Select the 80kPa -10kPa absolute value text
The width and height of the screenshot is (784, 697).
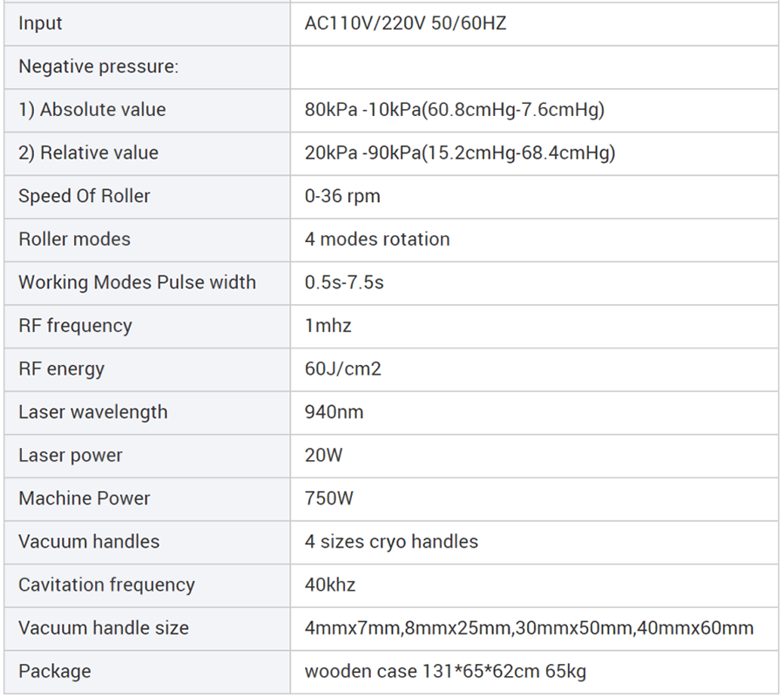454,110
